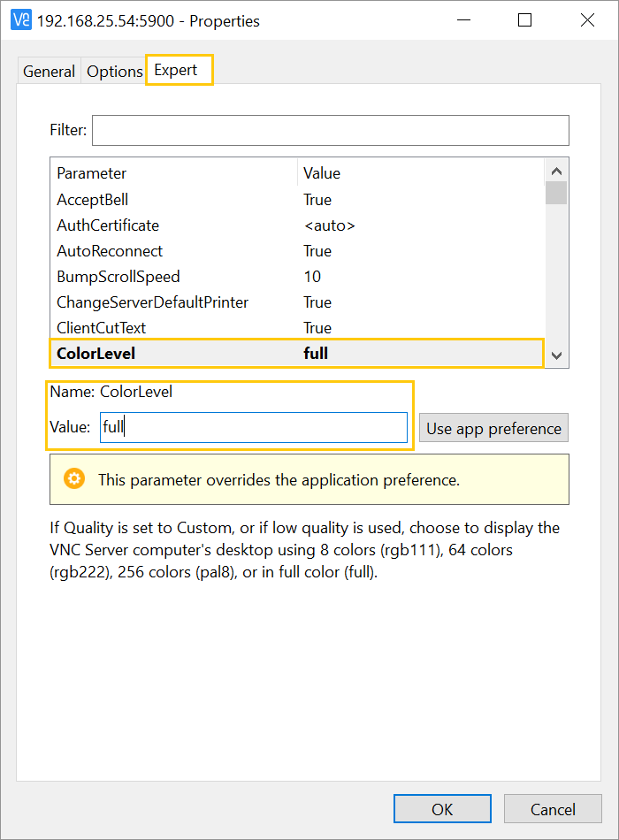Viewport: 619px width, 840px height.
Task: Click the <auto> value of AuthCertificate
Action: (329, 225)
